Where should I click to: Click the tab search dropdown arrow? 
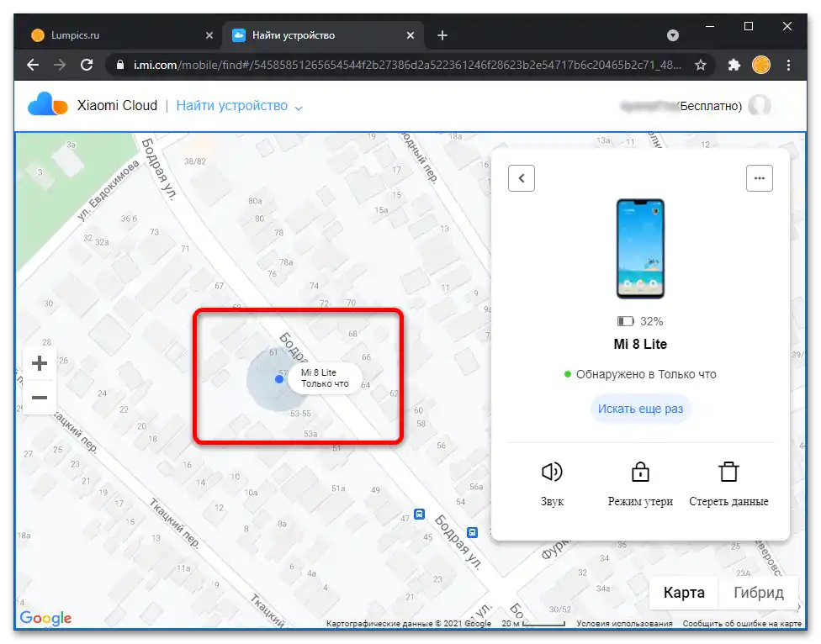673,35
